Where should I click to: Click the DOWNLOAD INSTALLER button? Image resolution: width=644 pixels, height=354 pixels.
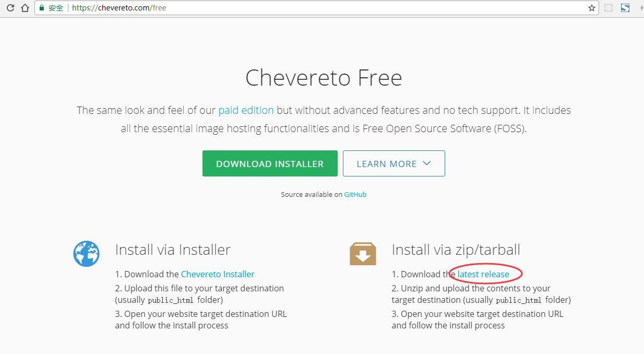pyautogui.click(x=270, y=163)
